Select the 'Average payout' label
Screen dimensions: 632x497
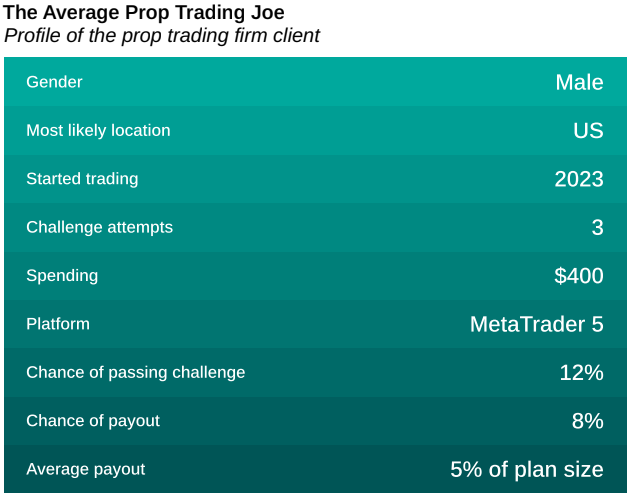coord(85,469)
